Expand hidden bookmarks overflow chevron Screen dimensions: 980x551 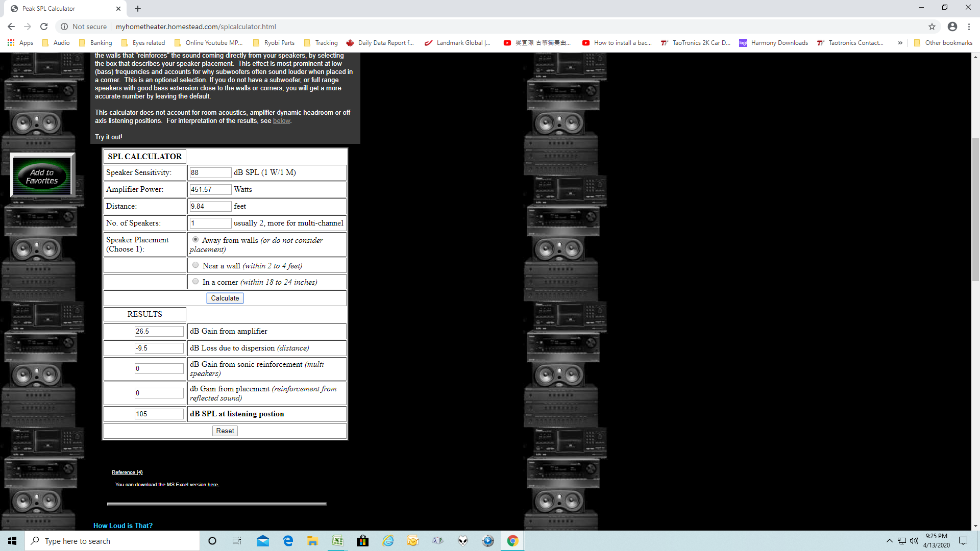(x=900, y=43)
